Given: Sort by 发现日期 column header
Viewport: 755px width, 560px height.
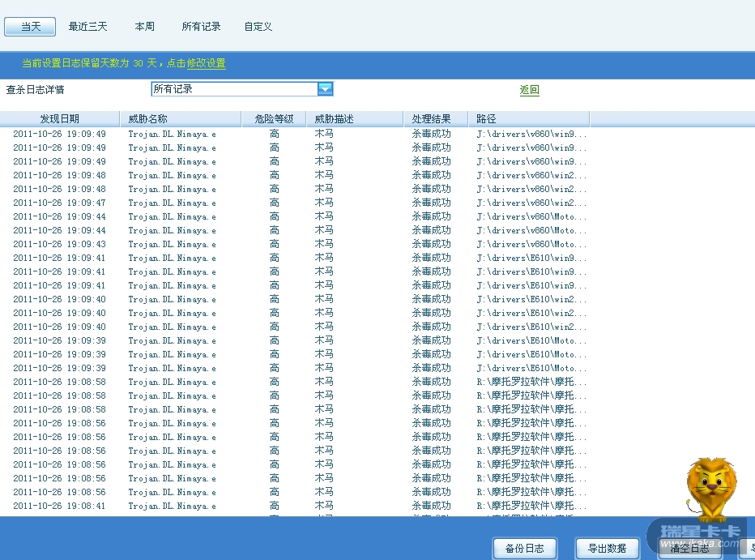Looking at the screenshot, I should tap(59, 119).
